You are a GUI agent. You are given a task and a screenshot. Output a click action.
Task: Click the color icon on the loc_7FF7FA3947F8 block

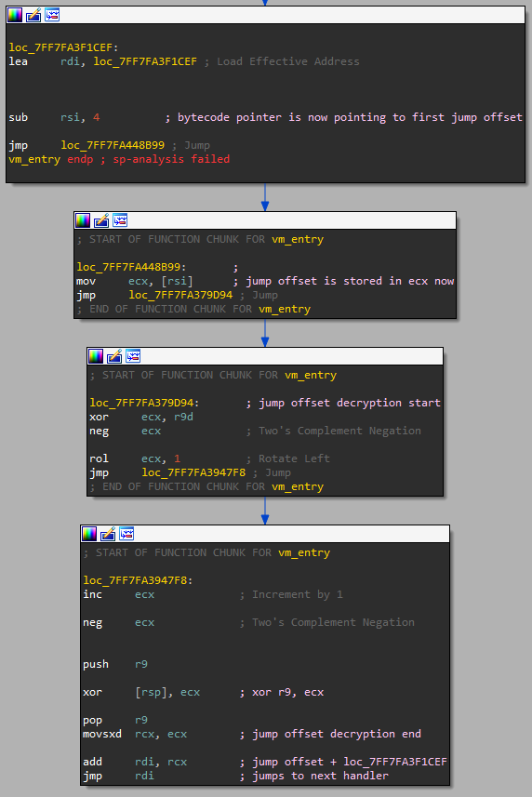89,534
